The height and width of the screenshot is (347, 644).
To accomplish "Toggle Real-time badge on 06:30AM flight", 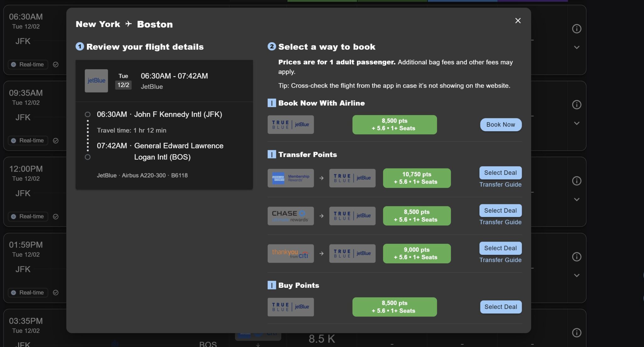I will point(28,65).
